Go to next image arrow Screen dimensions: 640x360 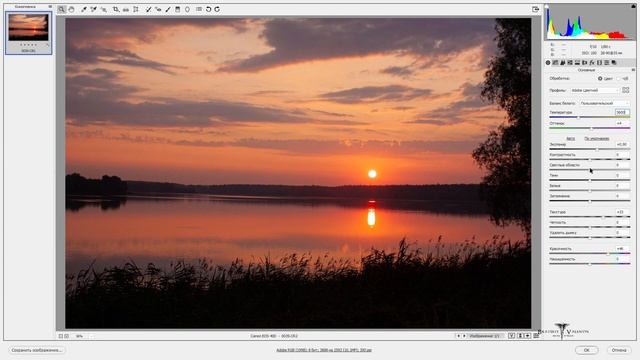[464, 336]
